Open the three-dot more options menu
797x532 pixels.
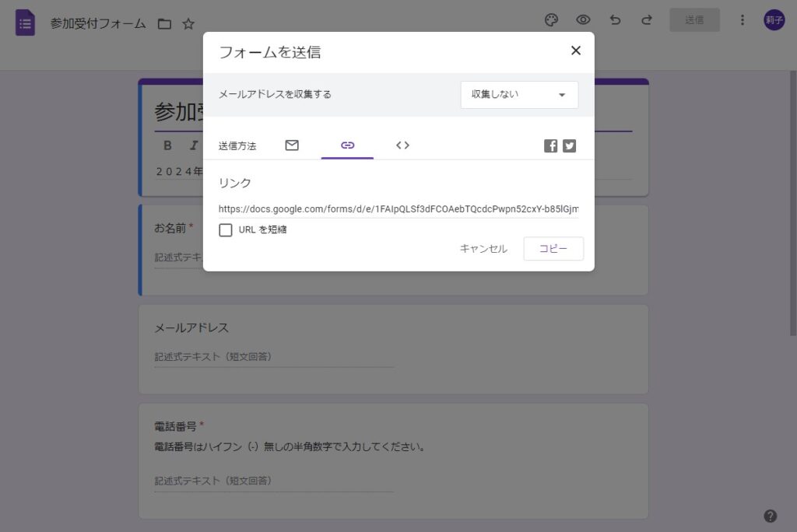click(742, 20)
